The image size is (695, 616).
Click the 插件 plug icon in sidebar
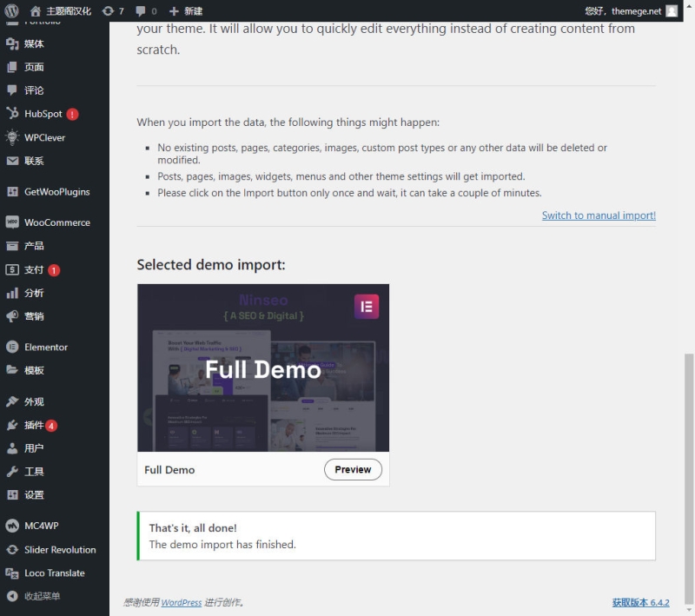pos(12,425)
